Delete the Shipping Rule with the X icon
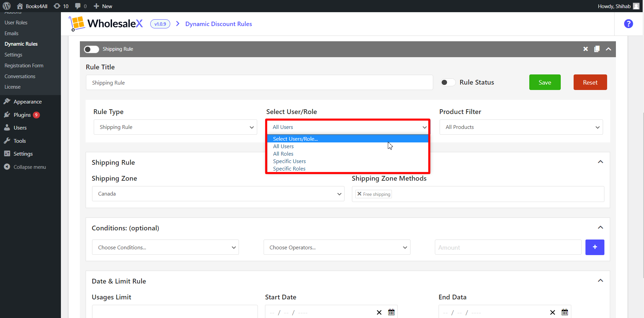This screenshot has width=644, height=318. pyautogui.click(x=585, y=49)
